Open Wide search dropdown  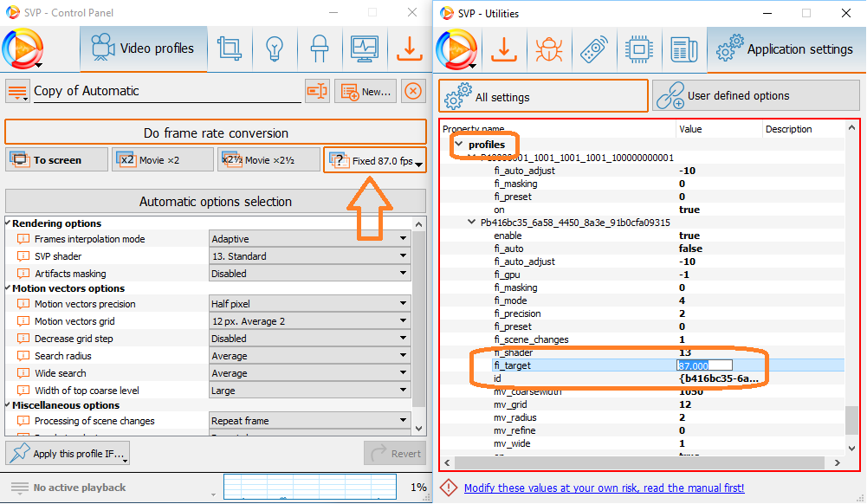310,373
